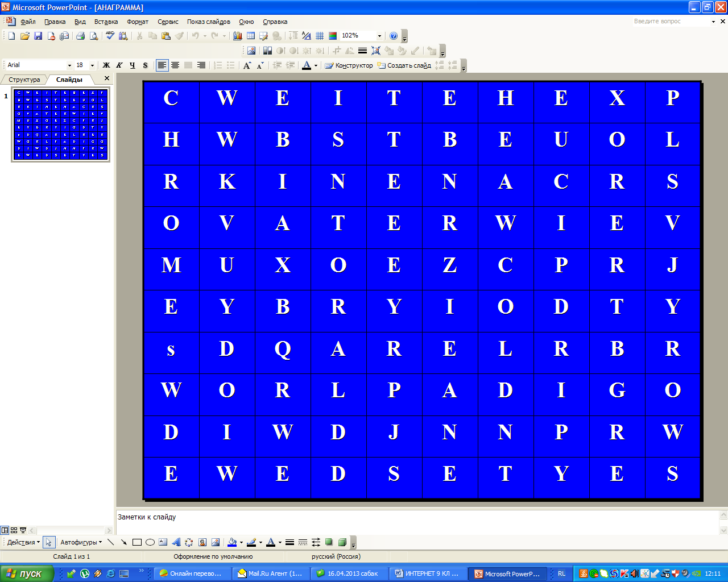This screenshot has width=728, height=582.
Task: Insert diagram or organization chart icon
Action: [189, 542]
